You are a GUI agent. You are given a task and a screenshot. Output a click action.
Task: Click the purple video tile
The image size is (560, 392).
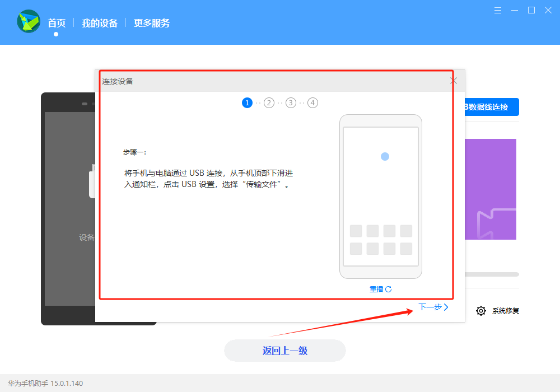click(491, 189)
